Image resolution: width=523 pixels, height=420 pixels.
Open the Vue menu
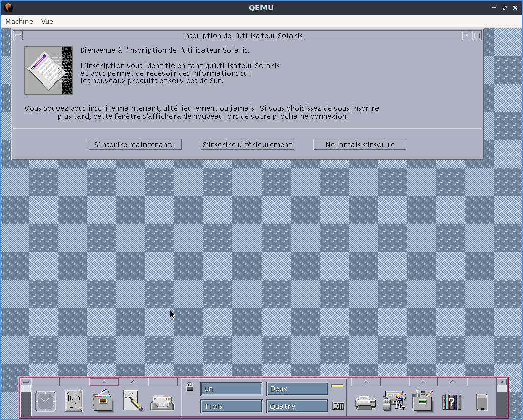click(x=47, y=21)
